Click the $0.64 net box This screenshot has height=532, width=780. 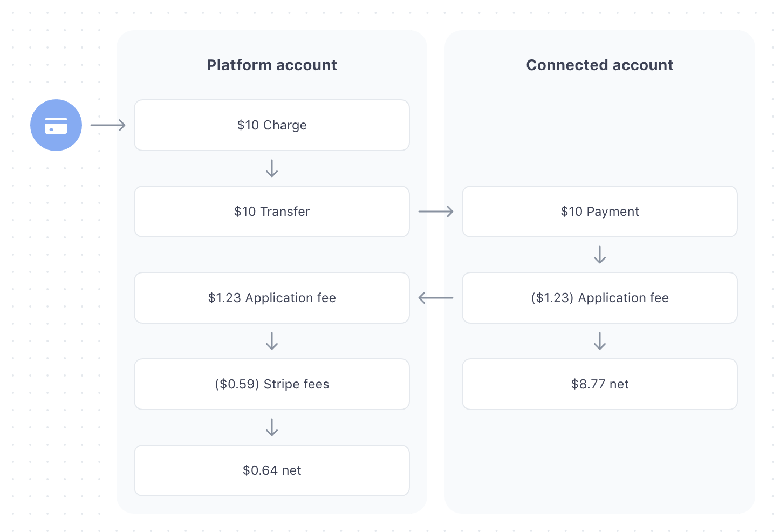coord(272,470)
